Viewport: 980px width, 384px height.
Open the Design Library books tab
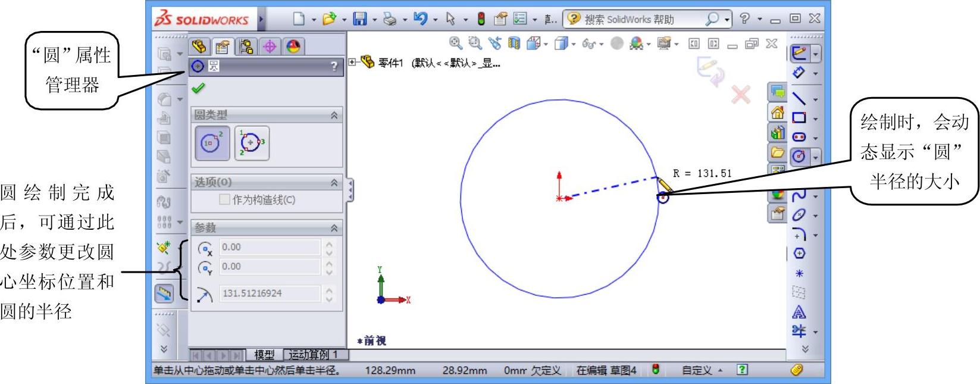point(777,132)
